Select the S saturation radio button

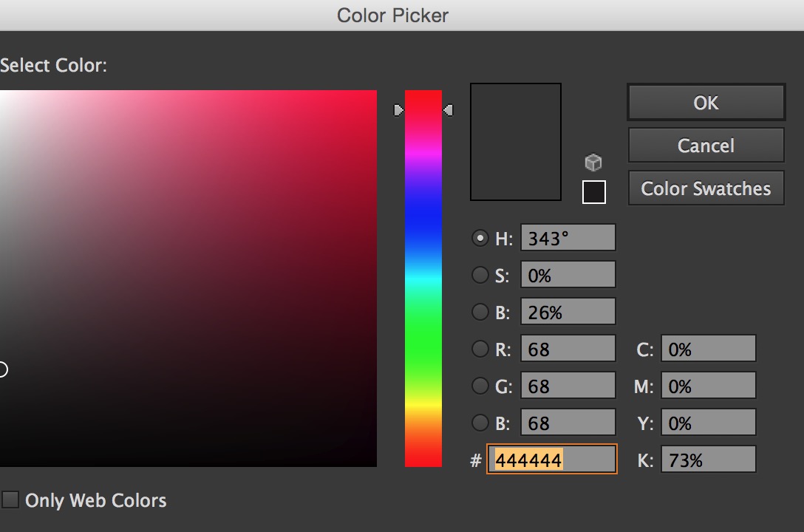(480, 275)
